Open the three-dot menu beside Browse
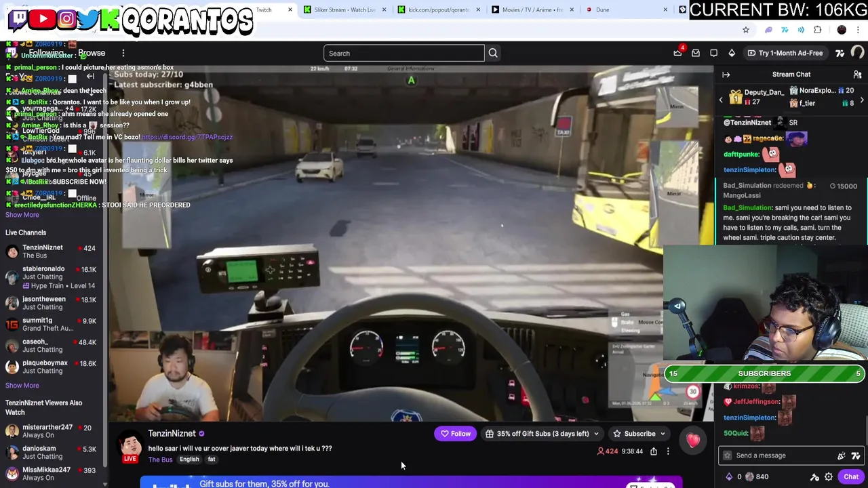Viewport: 868px width, 488px height. (x=123, y=53)
